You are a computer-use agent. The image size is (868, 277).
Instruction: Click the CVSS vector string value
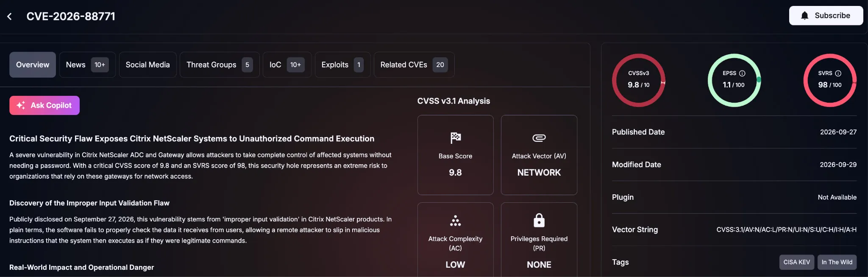786,229
